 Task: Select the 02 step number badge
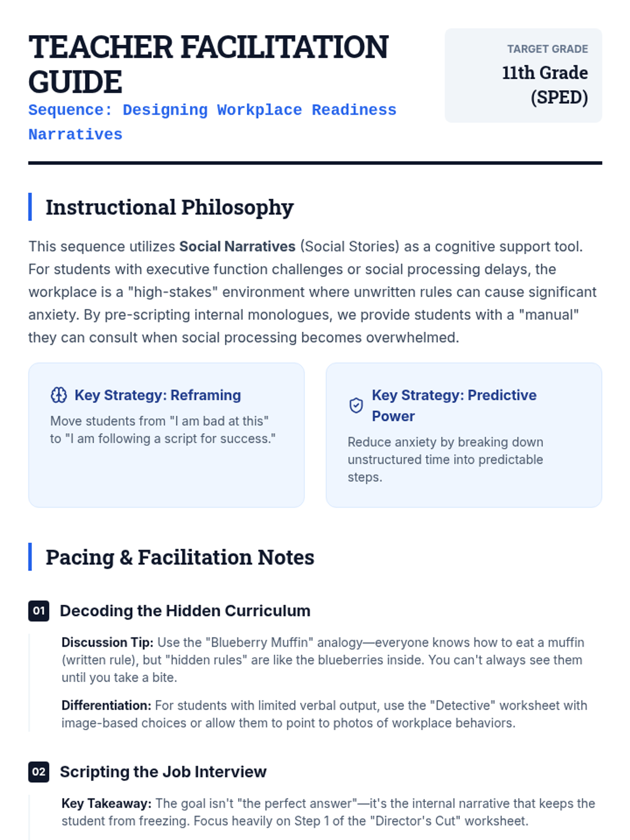(39, 772)
